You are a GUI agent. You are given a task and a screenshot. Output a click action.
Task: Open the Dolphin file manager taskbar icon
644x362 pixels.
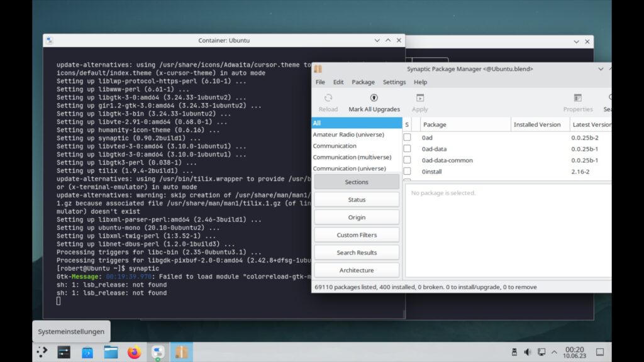111,352
